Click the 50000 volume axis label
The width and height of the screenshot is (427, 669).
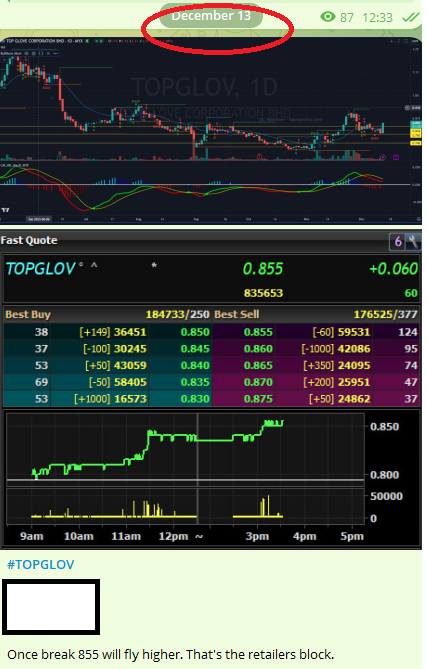coord(386,496)
